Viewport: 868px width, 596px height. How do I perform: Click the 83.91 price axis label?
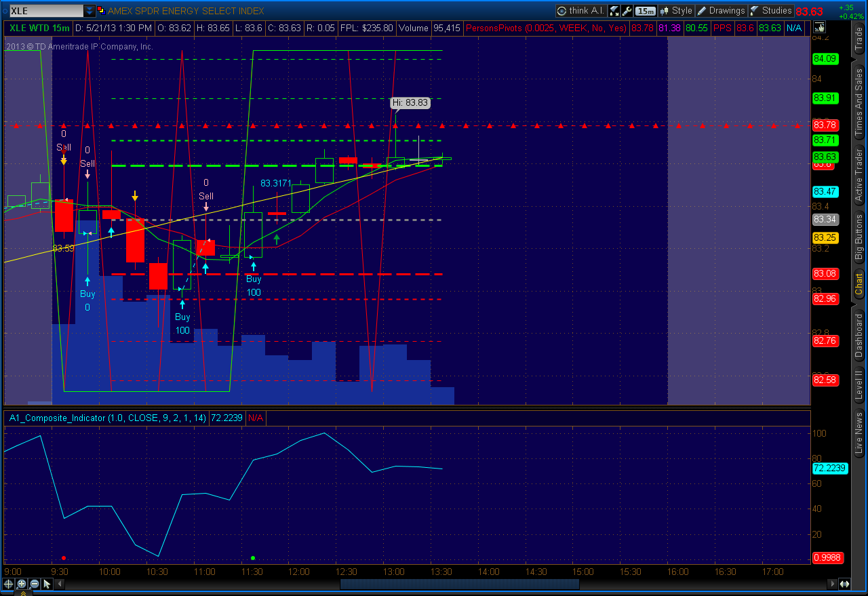[x=825, y=98]
